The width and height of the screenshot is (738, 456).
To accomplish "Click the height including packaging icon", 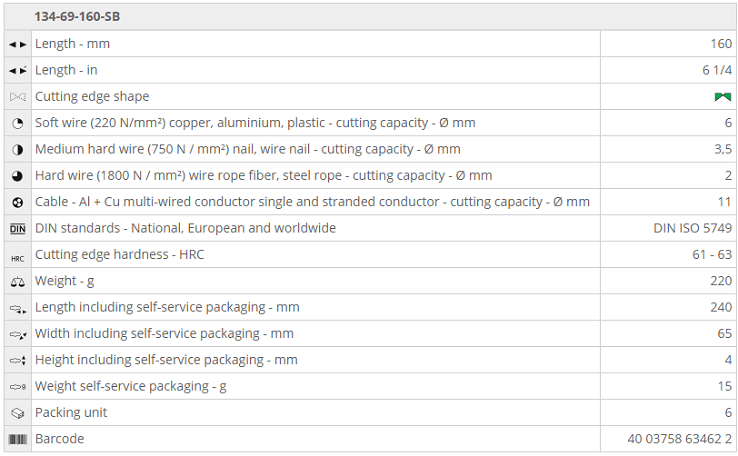I will point(17,360).
